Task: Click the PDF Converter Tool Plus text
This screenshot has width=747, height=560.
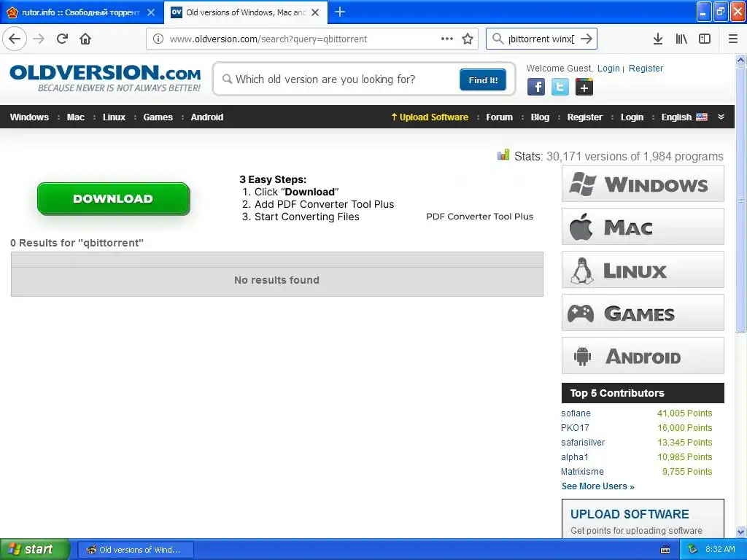Action: [x=479, y=216]
